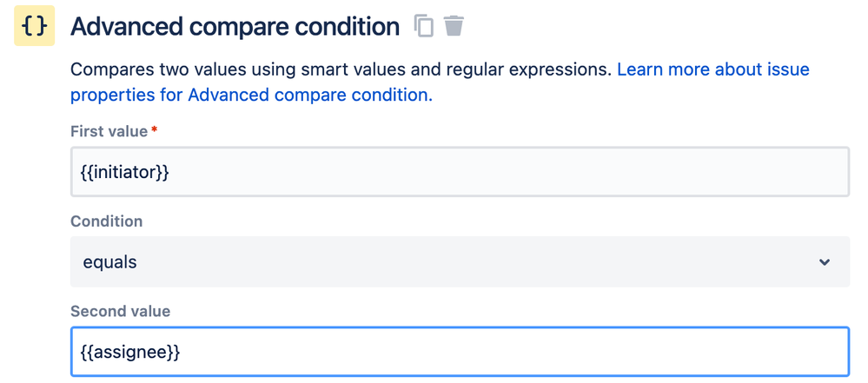Select the "equals" value text
The height and width of the screenshot is (383, 868).
coord(109,262)
